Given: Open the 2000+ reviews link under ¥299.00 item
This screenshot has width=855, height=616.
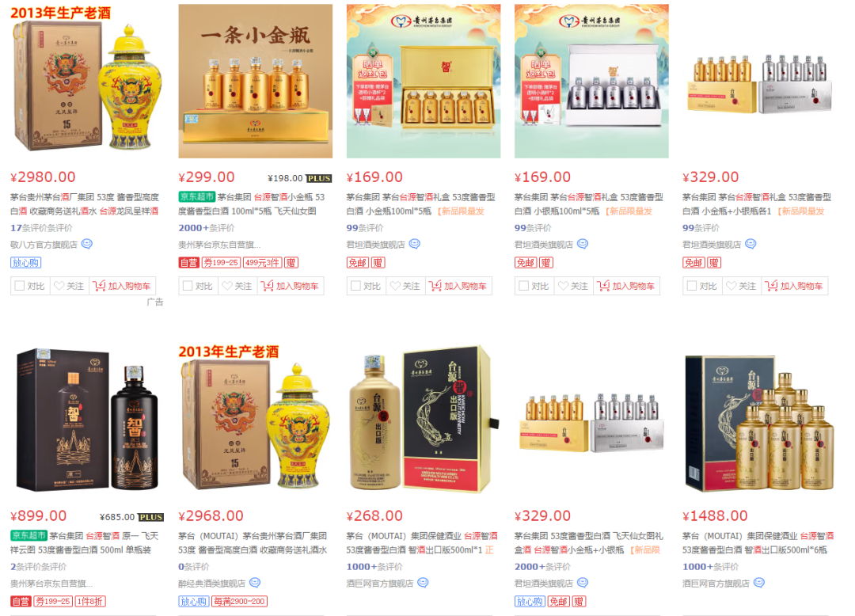Looking at the screenshot, I should [206, 228].
